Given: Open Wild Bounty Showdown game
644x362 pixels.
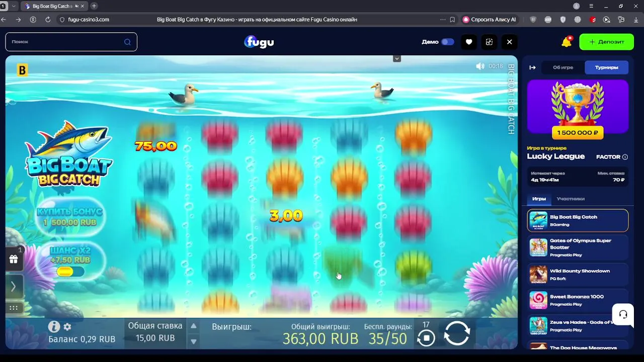Looking at the screenshot, I should tap(578, 275).
